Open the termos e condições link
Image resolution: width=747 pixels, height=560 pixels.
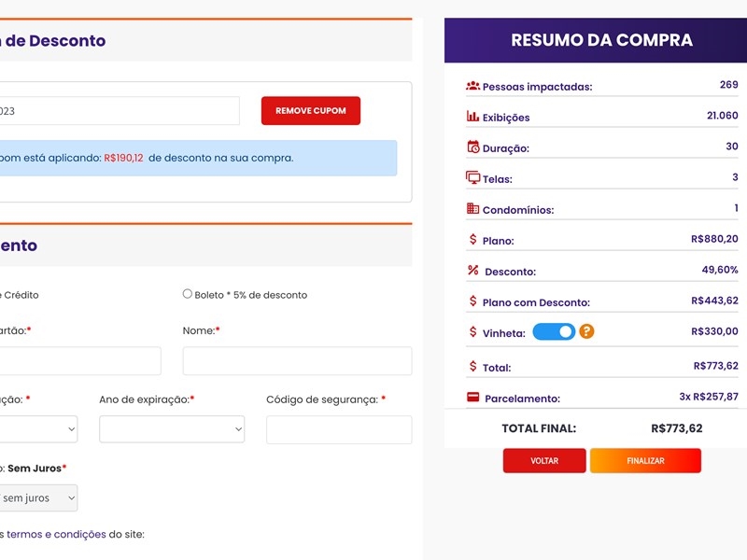click(56, 534)
